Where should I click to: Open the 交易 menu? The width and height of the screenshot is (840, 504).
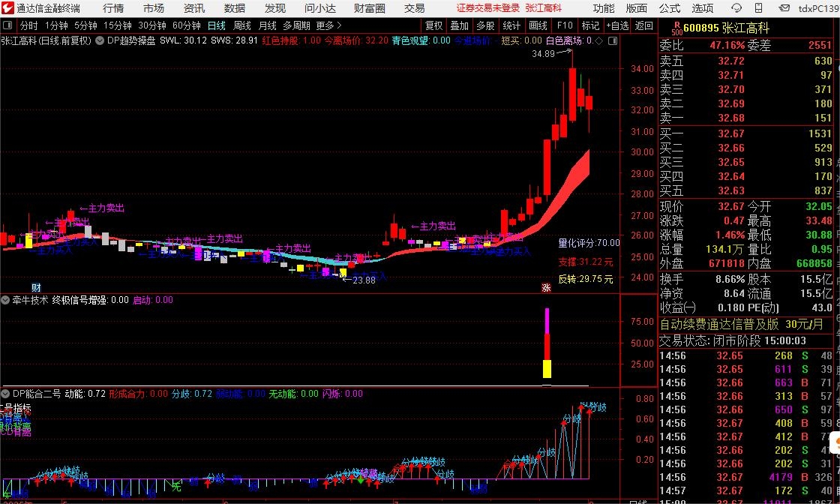414,8
